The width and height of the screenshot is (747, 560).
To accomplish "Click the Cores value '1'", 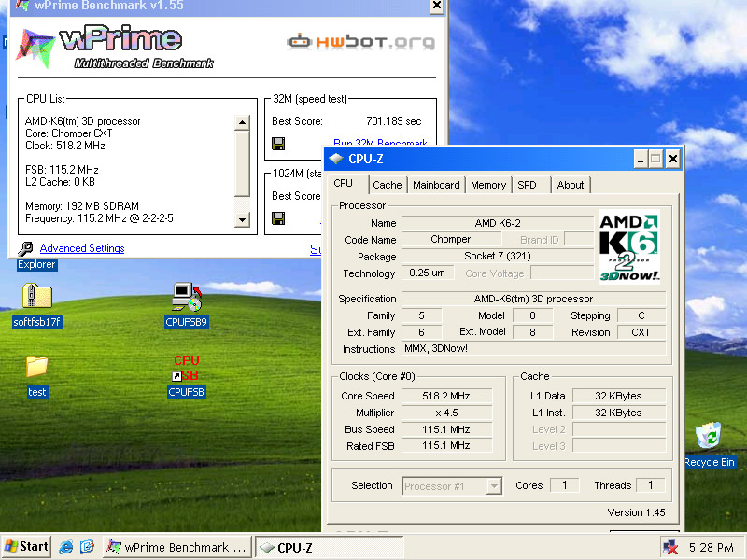I will (x=565, y=485).
